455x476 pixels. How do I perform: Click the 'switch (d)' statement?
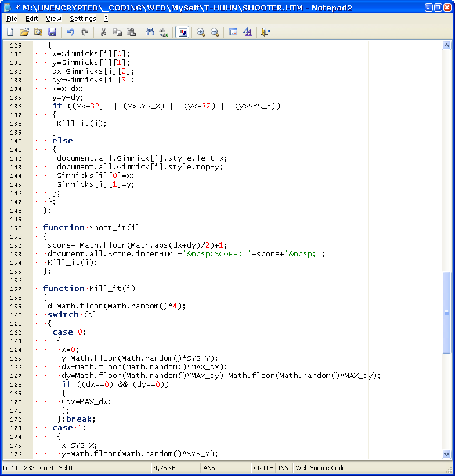pyautogui.click(x=72, y=314)
